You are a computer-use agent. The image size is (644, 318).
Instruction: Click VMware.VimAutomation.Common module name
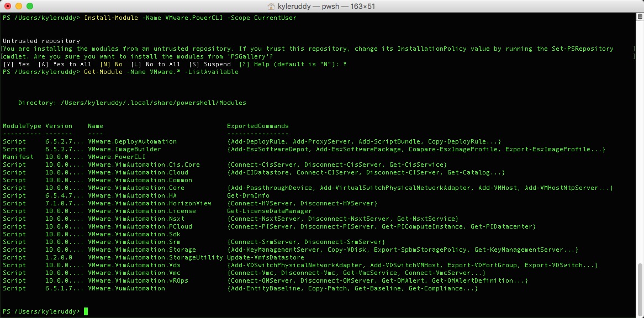pos(140,180)
